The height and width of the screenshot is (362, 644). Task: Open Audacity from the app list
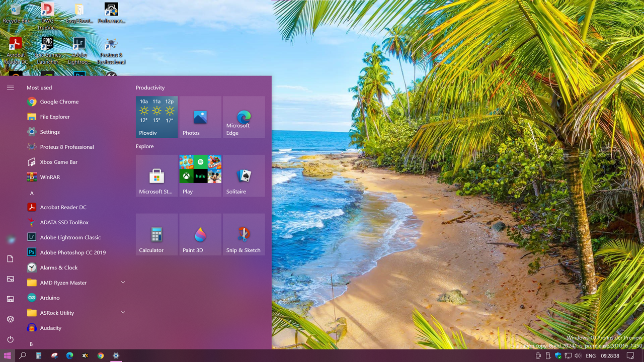tap(75, 328)
